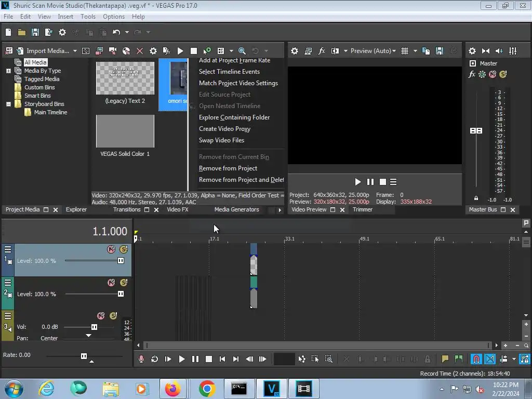
Task: Open the Import Media dropdown arrow
Action: point(75,51)
